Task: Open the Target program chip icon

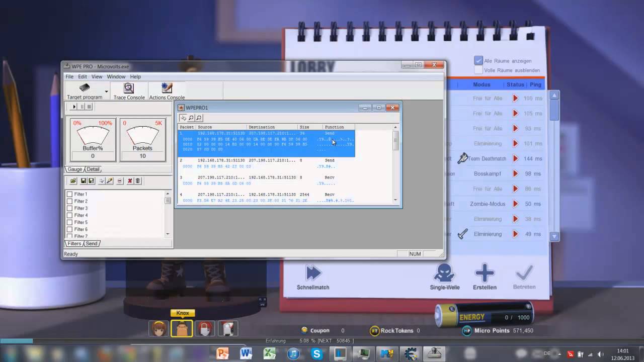Action: pos(85,88)
